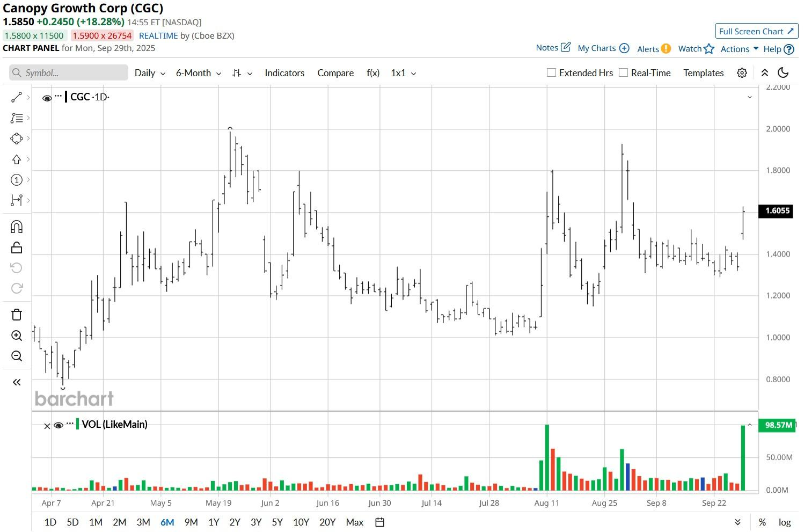Screen dimensions: 804x532
Task: Switch to dark mode moon icon
Action: tap(783, 72)
